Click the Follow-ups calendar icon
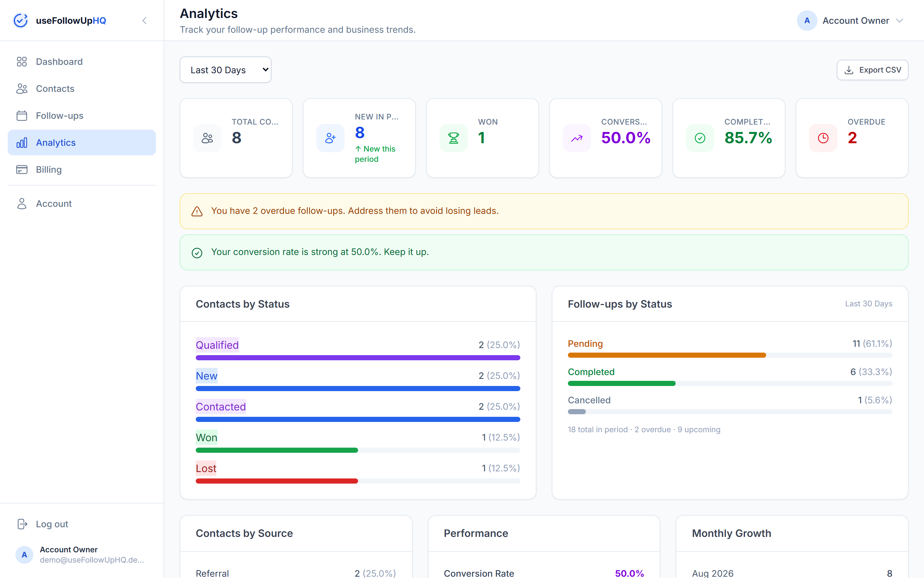The width and height of the screenshot is (924, 578). point(22,116)
